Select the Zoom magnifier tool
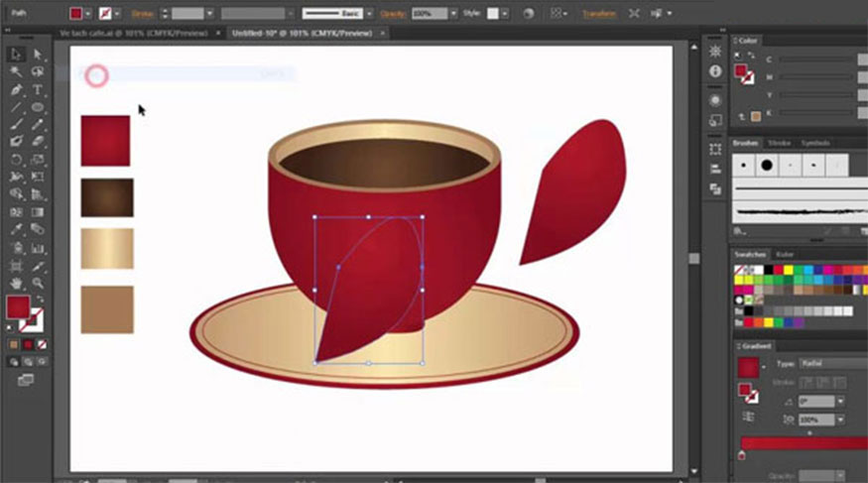 [38, 283]
